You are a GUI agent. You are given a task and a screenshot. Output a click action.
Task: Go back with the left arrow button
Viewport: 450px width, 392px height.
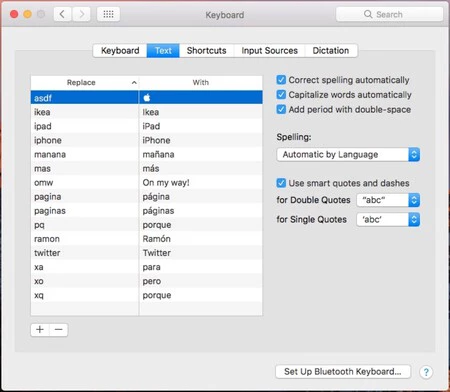pos(62,14)
